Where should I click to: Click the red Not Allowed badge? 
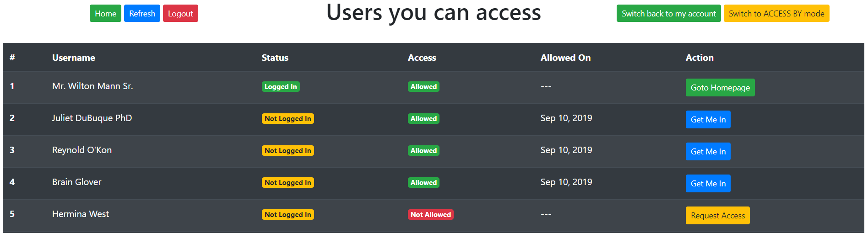[430, 215]
